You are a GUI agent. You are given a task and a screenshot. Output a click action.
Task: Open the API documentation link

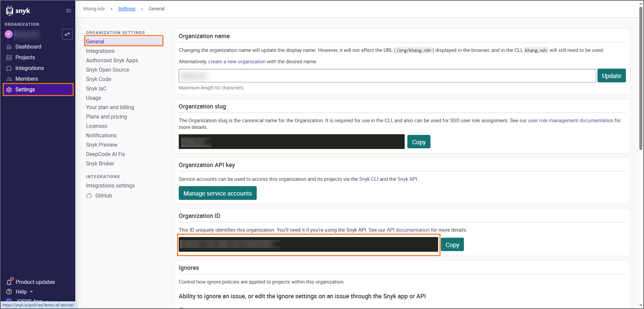(x=408, y=230)
